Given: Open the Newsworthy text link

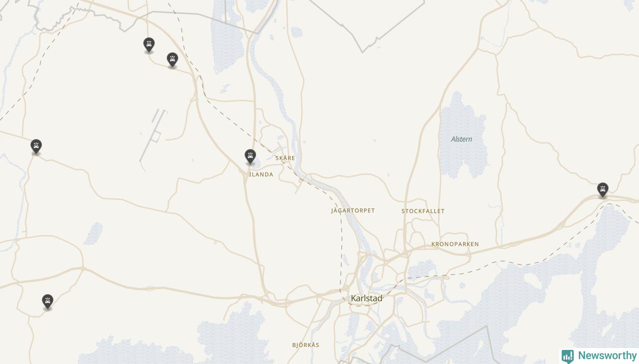Looking at the screenshot, I should pyautogui.click(x=607, y=356).
